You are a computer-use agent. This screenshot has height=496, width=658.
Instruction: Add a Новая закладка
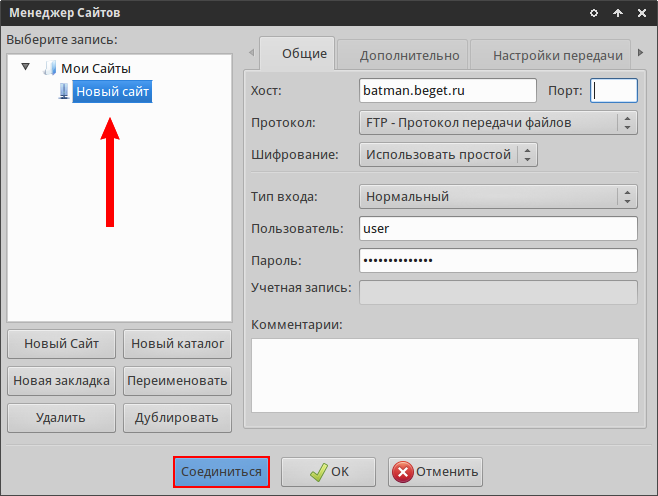coord(61,381)
